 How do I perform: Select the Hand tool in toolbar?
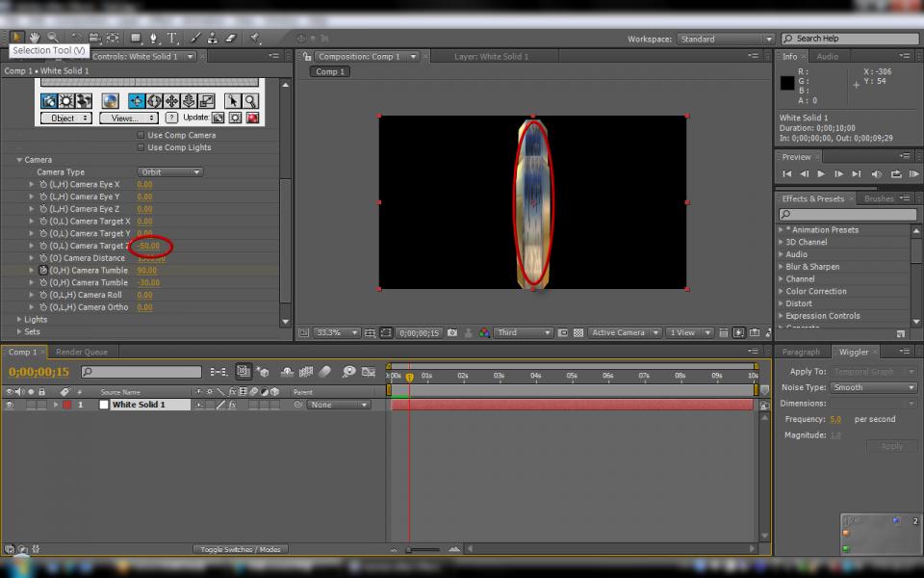point(35,38)
